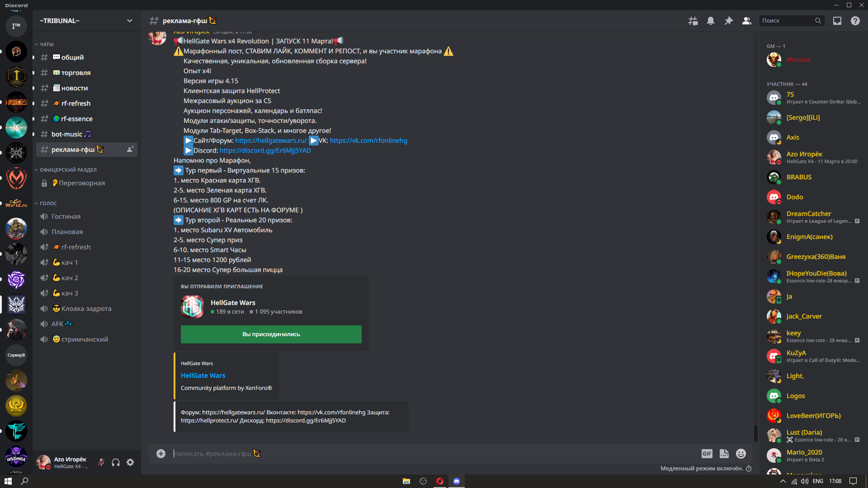Click HellGate Wars invite server icon
This screenshot has height=488, width=868.
[192, 306]
